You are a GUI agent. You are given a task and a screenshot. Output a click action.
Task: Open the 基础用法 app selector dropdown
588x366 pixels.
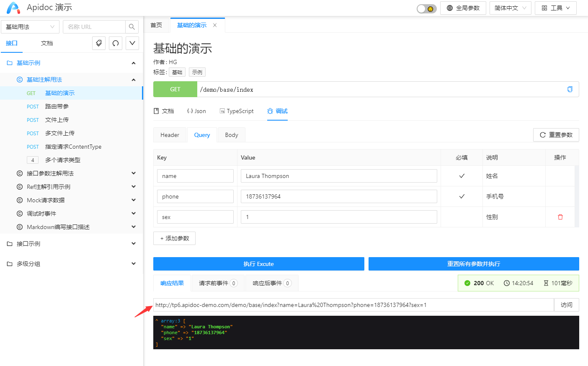pos(30,27)
